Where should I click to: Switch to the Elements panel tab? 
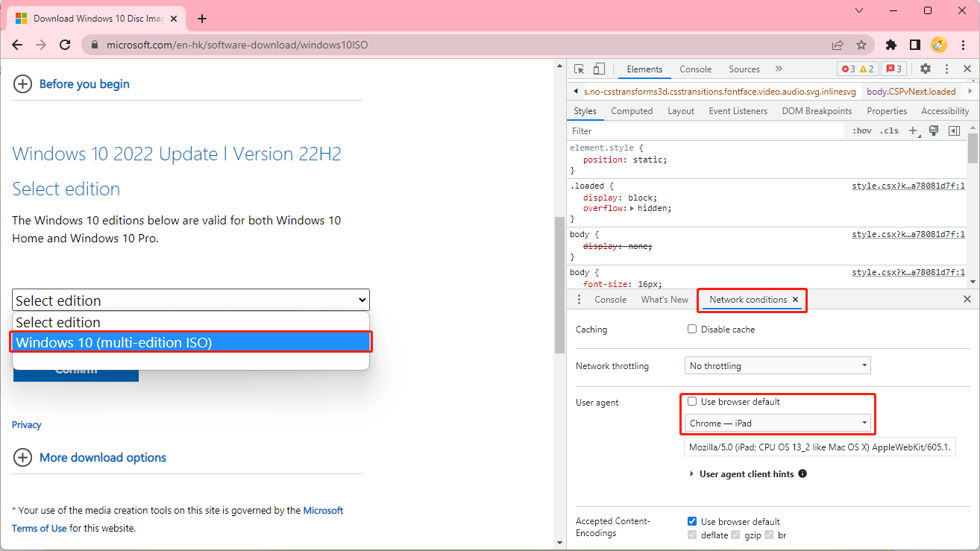[x=644, y=69]
